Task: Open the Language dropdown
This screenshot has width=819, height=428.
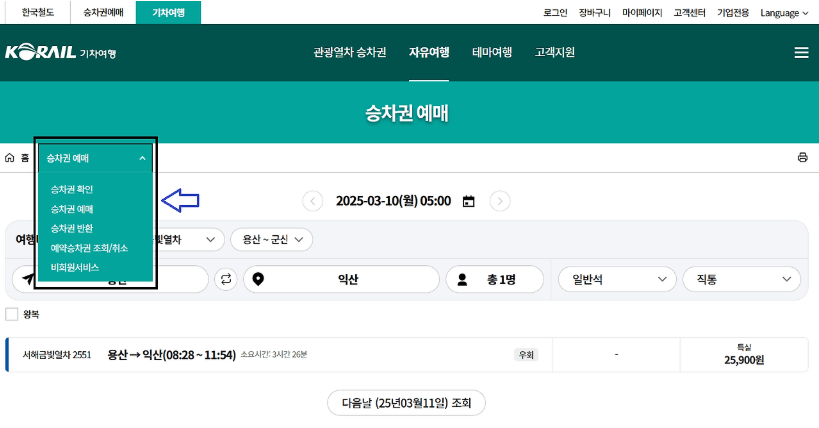Action: 784,13
